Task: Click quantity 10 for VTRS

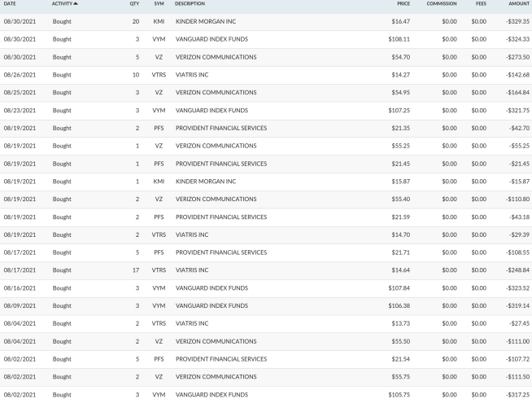Action: click(136, 75)
